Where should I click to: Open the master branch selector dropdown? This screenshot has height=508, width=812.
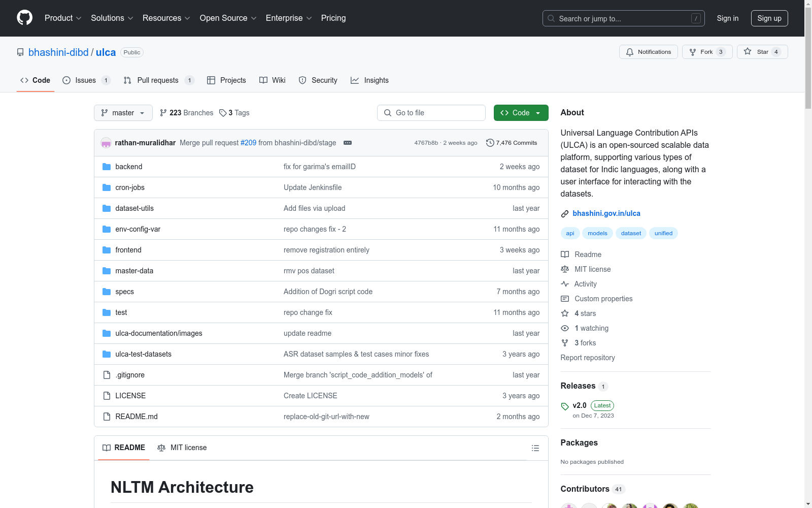click(x=123, y=113)
